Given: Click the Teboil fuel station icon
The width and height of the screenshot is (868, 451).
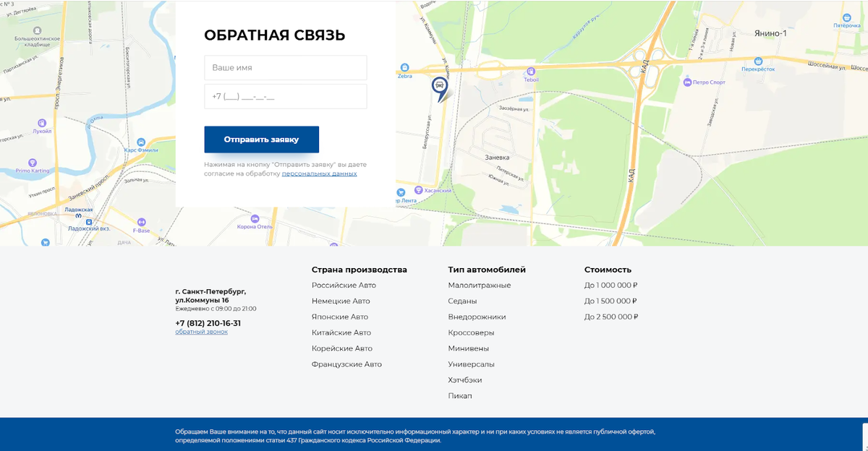Looking at the screenshot, I should (x=532, y=72).
